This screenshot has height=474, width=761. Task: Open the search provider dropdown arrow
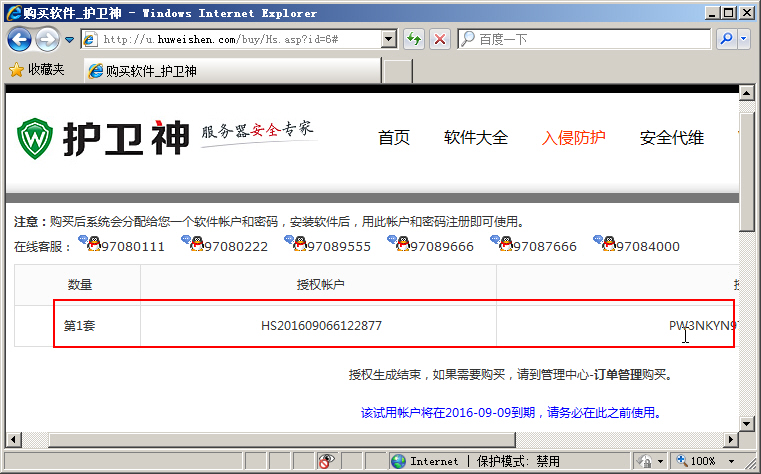point(744,39)
